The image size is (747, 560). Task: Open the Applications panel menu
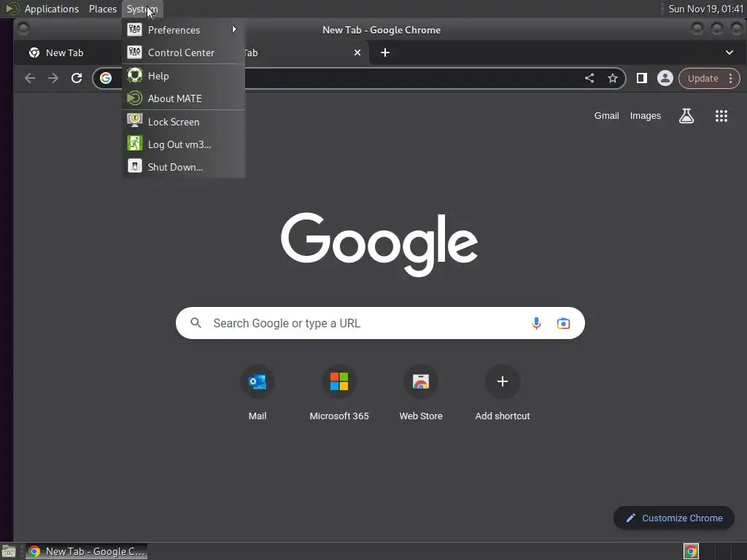(52, 9)
